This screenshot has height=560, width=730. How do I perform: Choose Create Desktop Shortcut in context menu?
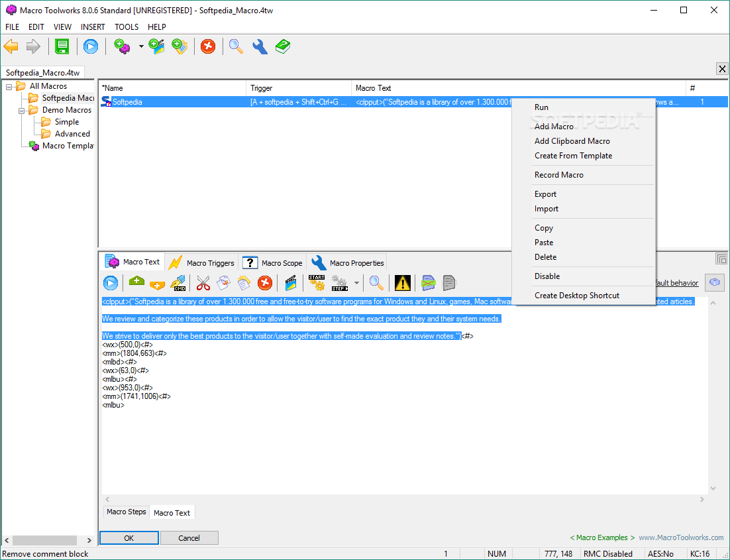tap(584, 296)
